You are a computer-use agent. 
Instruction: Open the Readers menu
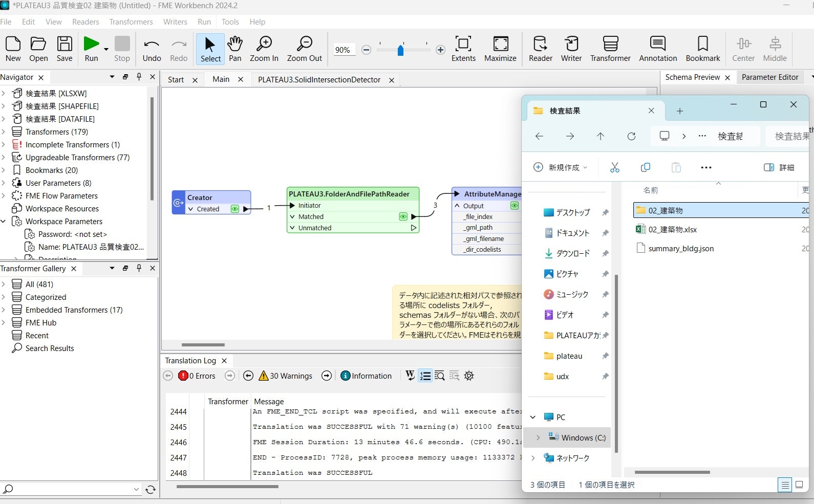coord(85,22)
